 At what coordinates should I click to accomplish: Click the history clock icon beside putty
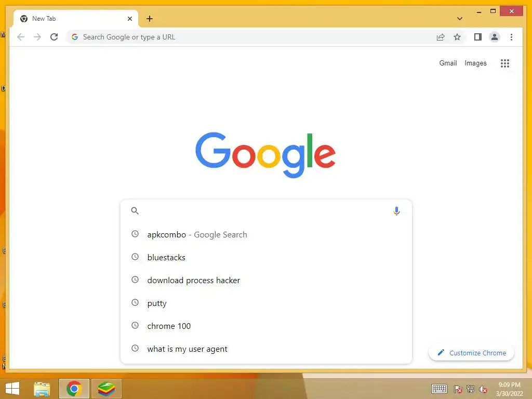click(135, 302)
